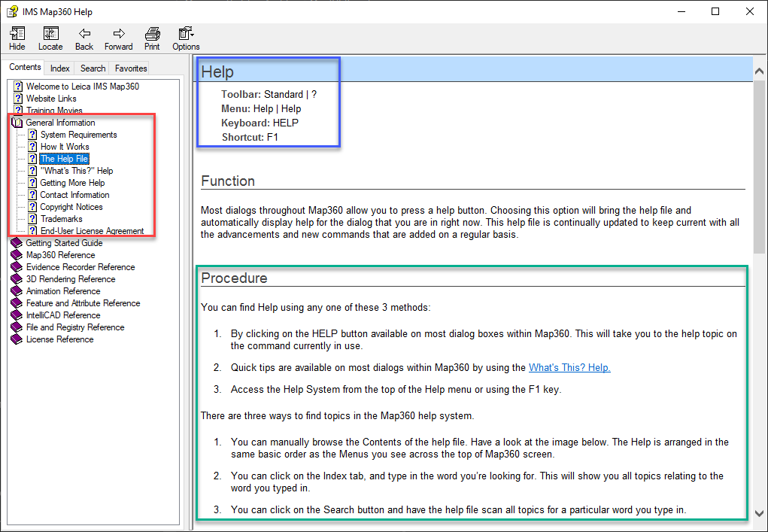Click the Welcome to Leica IMS Map360 icon
768x532 pixels.
(19, 87)
